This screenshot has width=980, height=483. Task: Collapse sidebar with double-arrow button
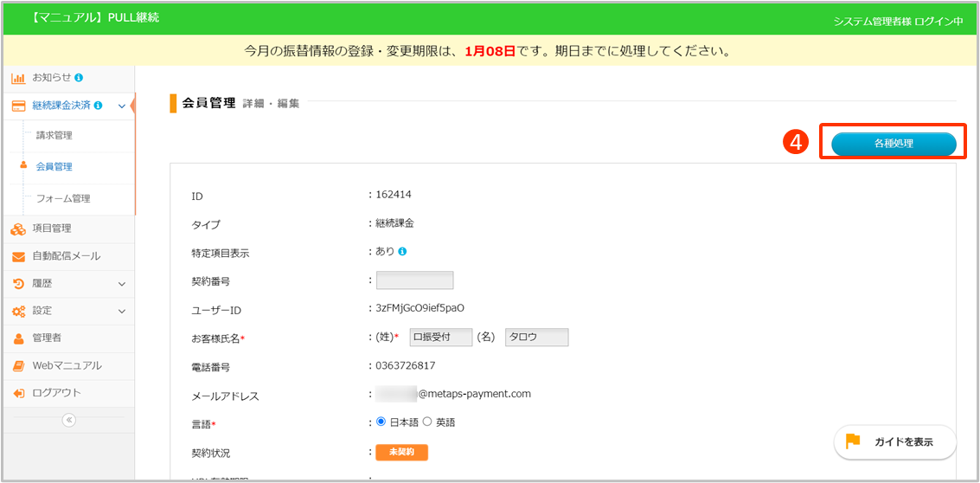coord(69,420)
